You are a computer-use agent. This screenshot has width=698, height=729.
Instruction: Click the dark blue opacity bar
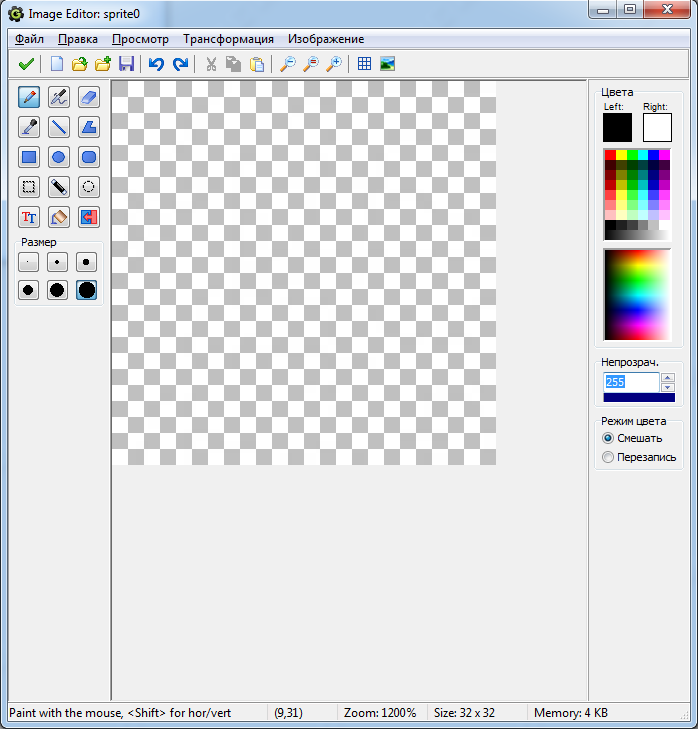pos(639,398)
